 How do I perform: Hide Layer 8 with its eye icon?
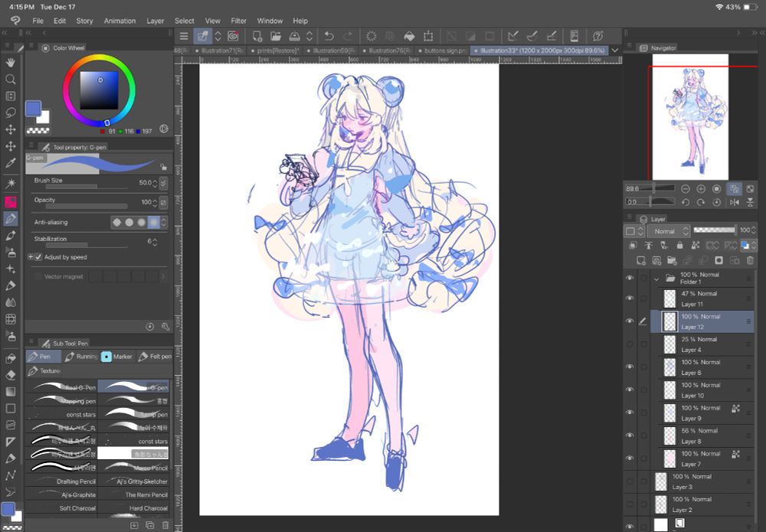pos(630,436)
